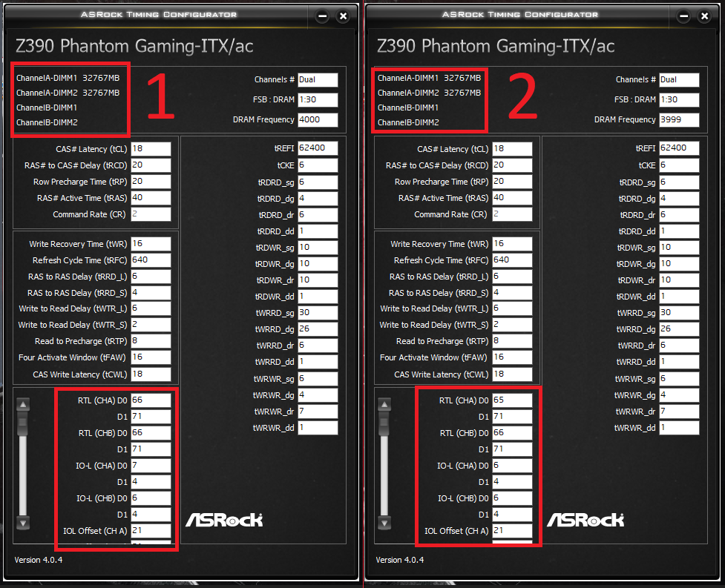Click ChannelB-DIMM2 label in left window
Viewport: 725px width, 588px height.
[x=47, y=122]
